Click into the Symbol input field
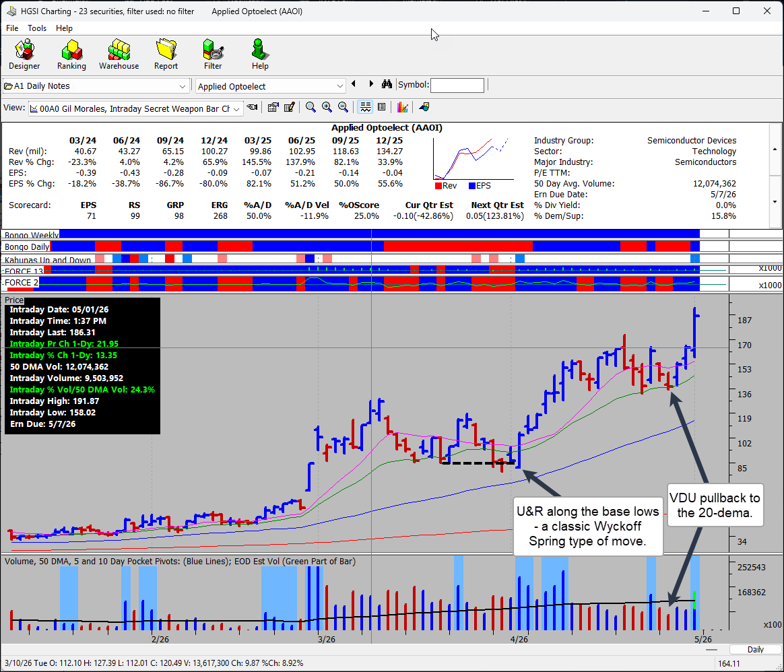This screenshot has width=784, height=672. [x=457, y=85]
